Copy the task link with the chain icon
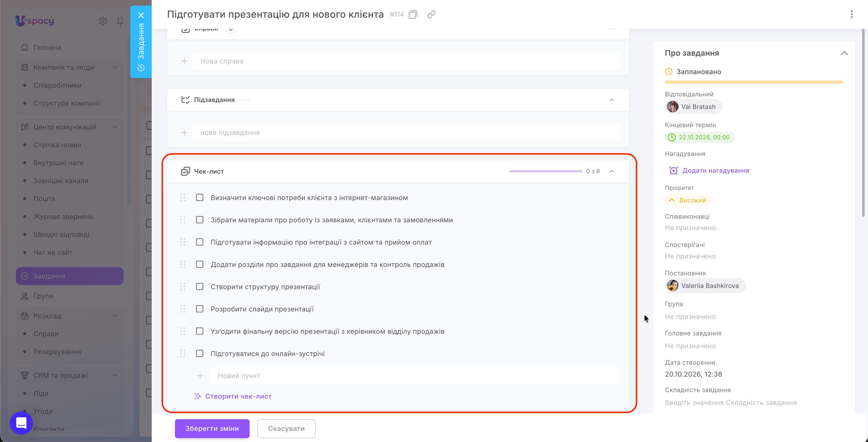 (431, 15)
